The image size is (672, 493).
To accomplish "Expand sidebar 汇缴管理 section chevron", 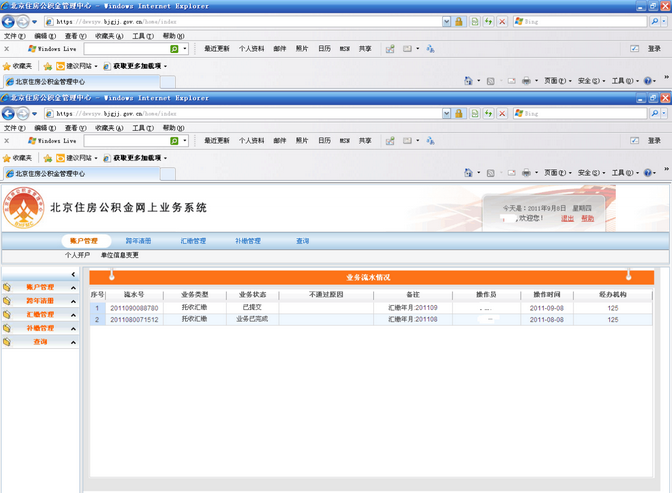I will 73,315.
